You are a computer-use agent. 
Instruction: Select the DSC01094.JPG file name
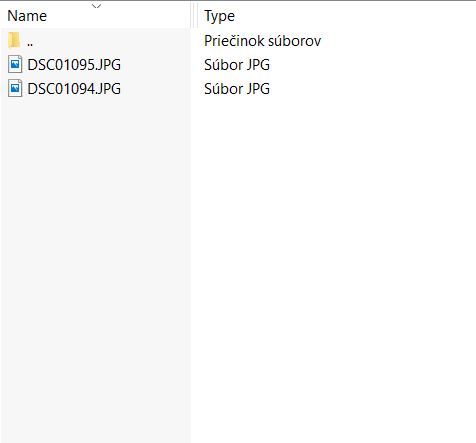(x=74, y=89)
